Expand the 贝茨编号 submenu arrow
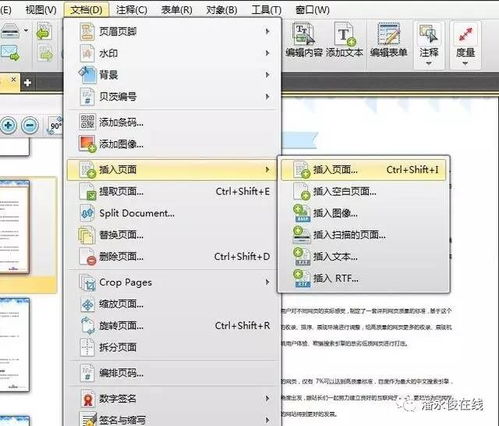The width and height of the screenshot is (499, 426). point(267,97)
